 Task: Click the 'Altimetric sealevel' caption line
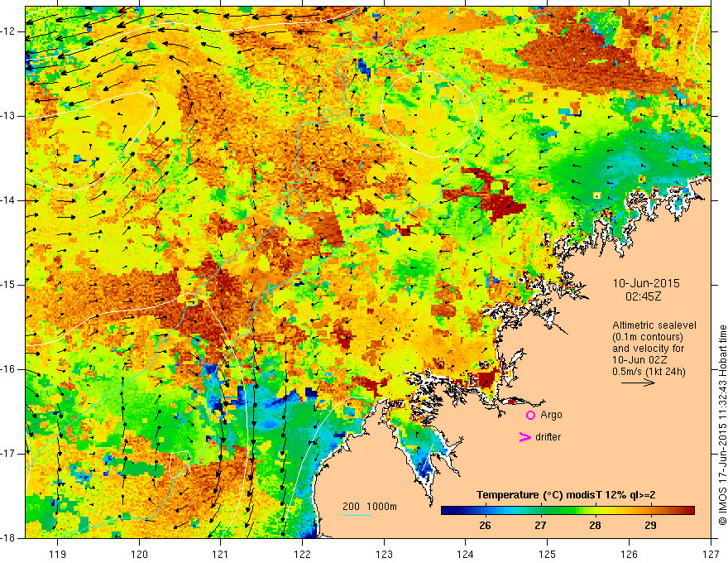tap(654, 325)
